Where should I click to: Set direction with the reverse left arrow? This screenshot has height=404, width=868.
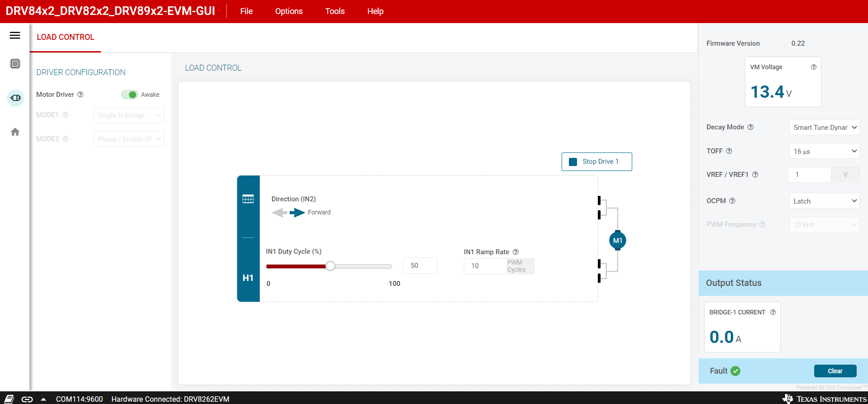point(279,212)
